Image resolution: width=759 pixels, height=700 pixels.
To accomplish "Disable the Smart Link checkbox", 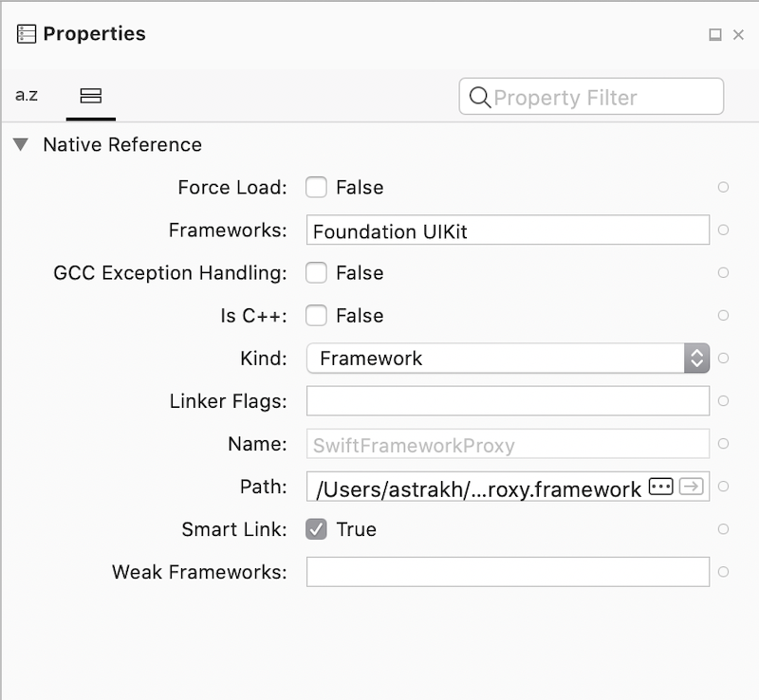I will pyautogui.click(x=316, y=529).
